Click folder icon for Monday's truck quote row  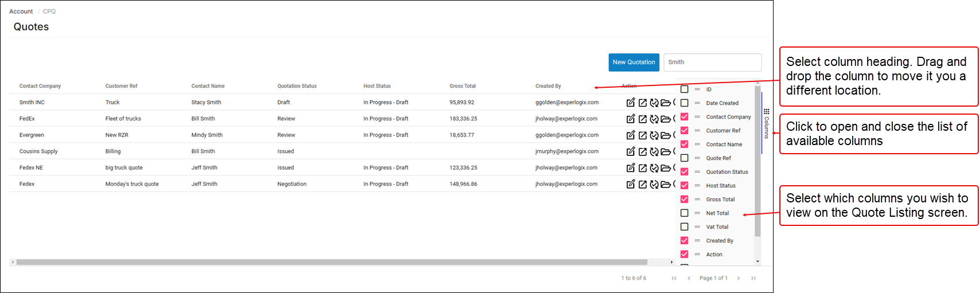tap(665, 185)
